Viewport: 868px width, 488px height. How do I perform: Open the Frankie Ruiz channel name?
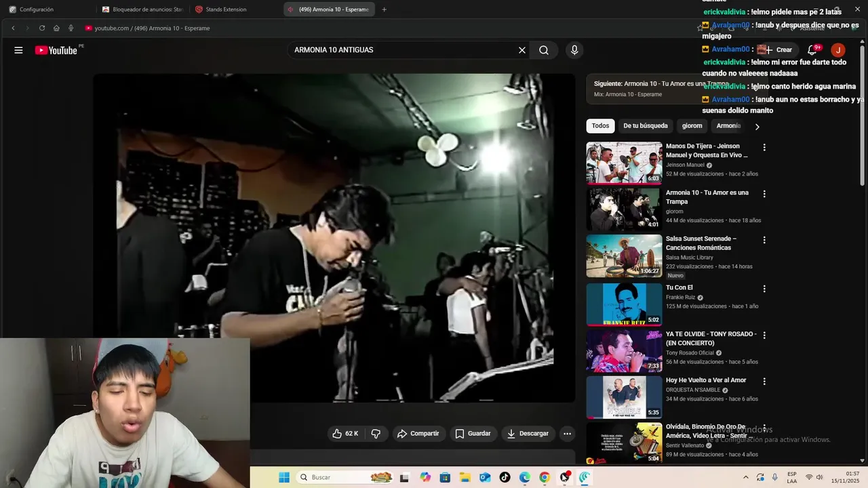681,298
